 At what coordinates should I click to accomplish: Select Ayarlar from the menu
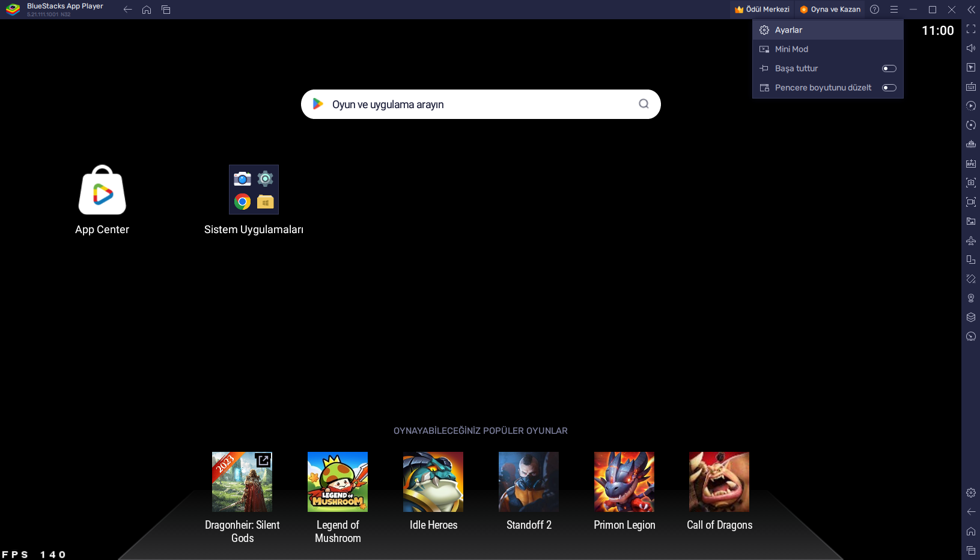(788, 30)
